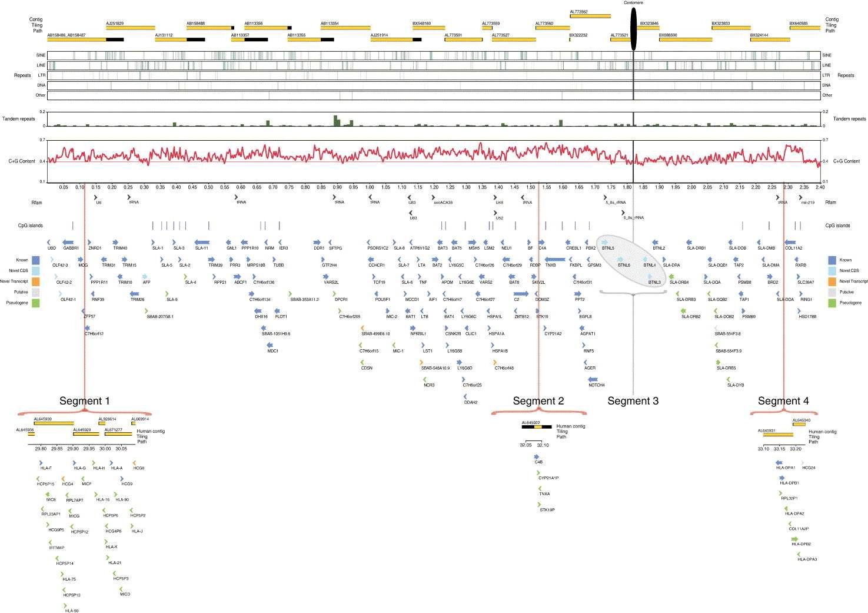
Task: Click contig label AB158486_AB158487
Action: click(x=66, y=35)
